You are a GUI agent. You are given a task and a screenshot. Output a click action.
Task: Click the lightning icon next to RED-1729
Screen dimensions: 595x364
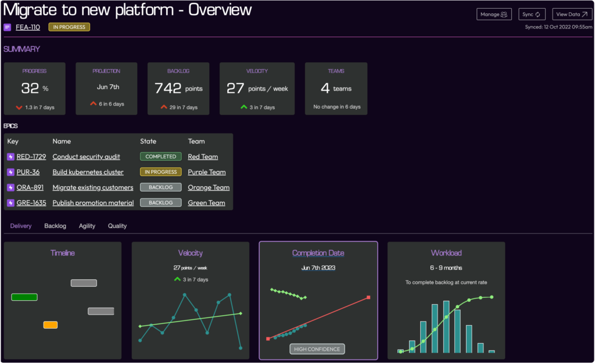tap(10, 157)
